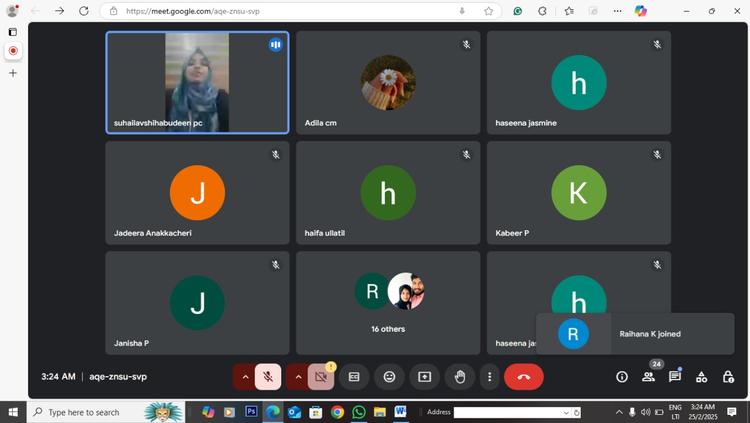The height and width of the screenshot is (423, 750).
Task: Turn on the camera button
Action: [x=321, y=377]
